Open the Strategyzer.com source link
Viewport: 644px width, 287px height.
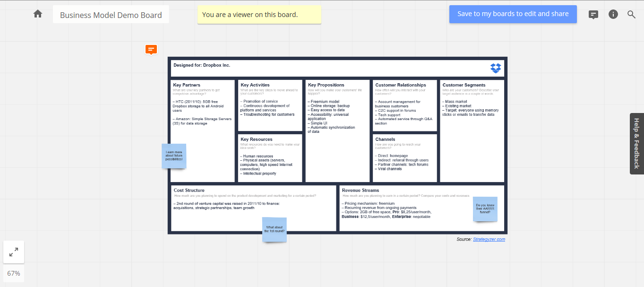pos(489,239)
